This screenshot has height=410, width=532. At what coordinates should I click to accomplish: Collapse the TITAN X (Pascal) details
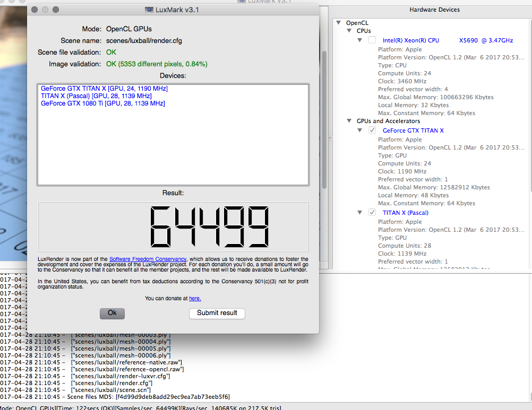coord(359,213)
